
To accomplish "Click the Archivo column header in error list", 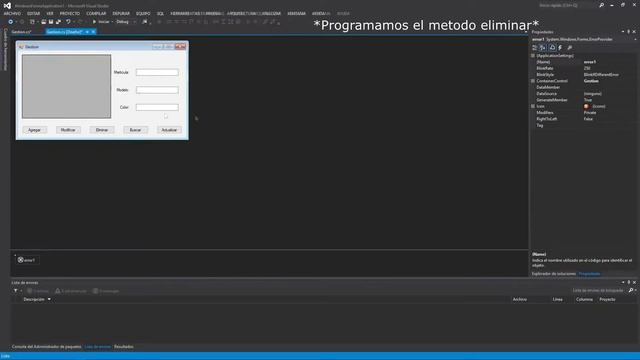I will click(x=520, y=299).
